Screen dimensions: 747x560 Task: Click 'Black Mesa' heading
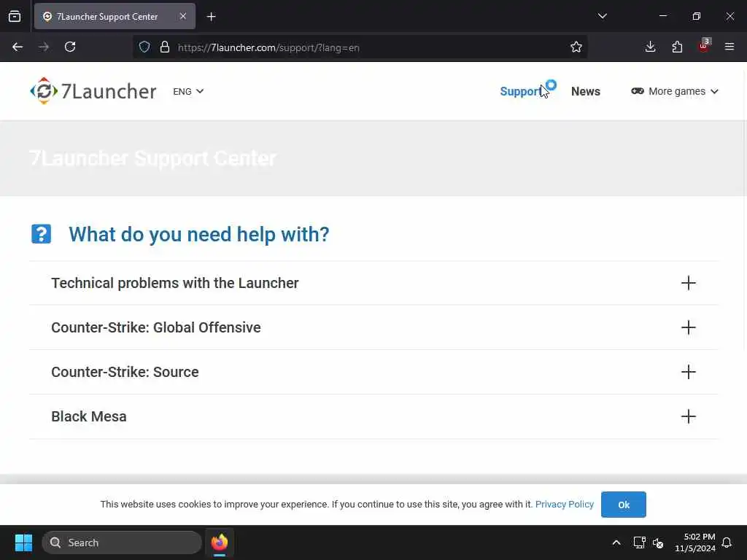coord(88,416)
